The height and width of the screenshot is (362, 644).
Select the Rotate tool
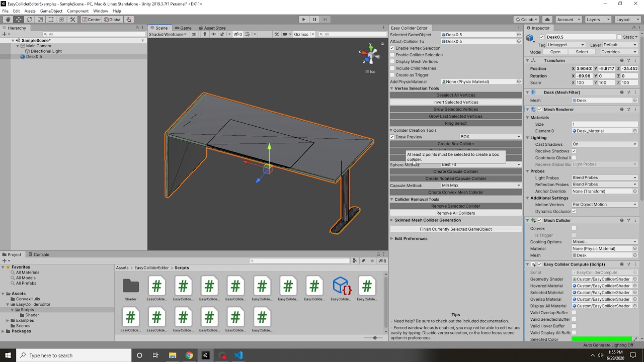[29, 20]
